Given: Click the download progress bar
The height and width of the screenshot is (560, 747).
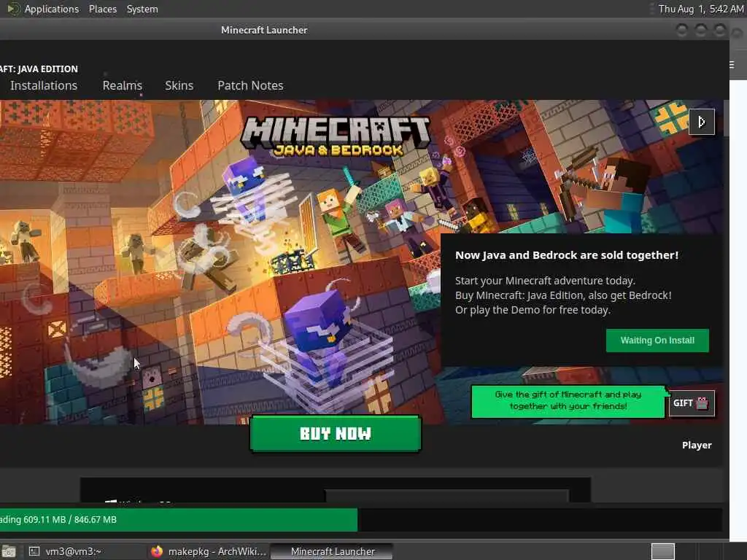Looking at the screenshot, I should (360, 519).
